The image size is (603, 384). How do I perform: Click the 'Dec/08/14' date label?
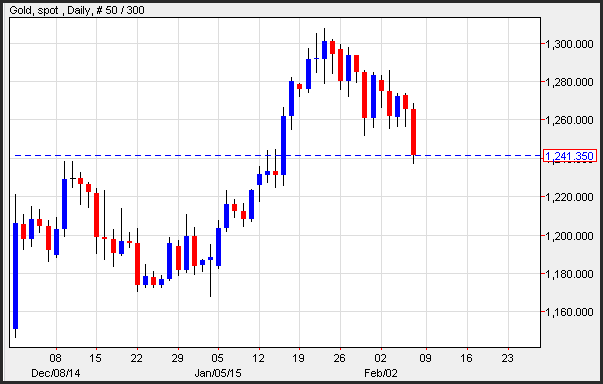pos(56,373)
